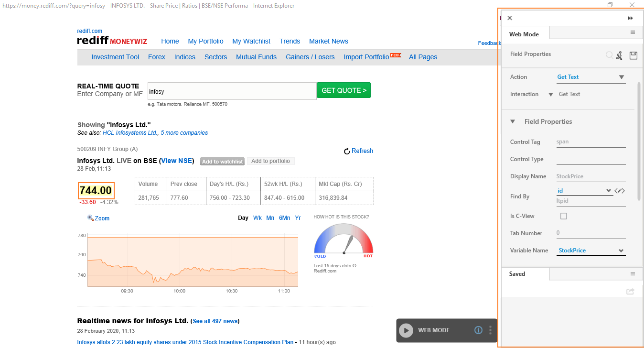Open Gainers / Losers page
Image resolution: width=644 pixels, height=348 pixels.
coord(310,57)
